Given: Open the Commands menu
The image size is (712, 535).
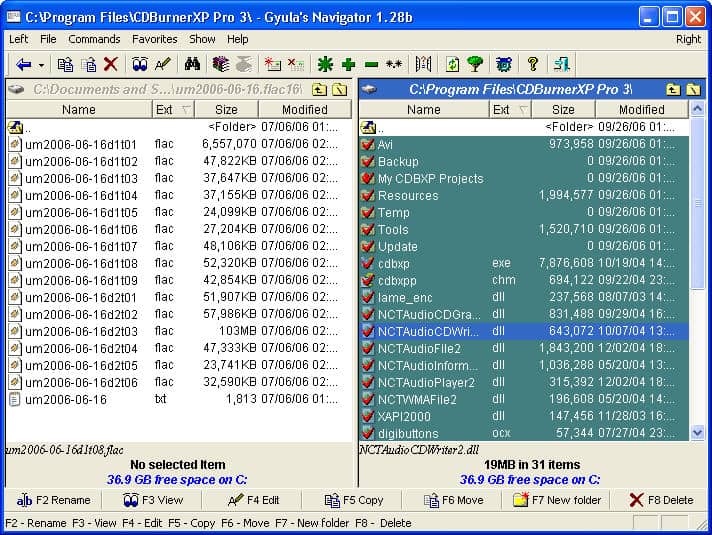Looking at the screenshot, I should click(x=94, y=39).
